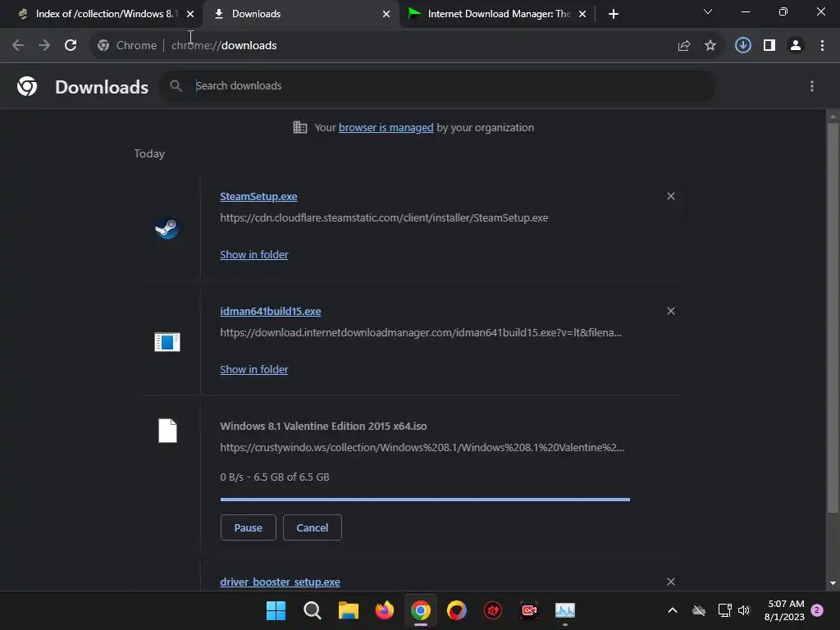Click the ISO download progress bar
The height and width of the screenshot is (630, 840).
(x=425, y=500)
